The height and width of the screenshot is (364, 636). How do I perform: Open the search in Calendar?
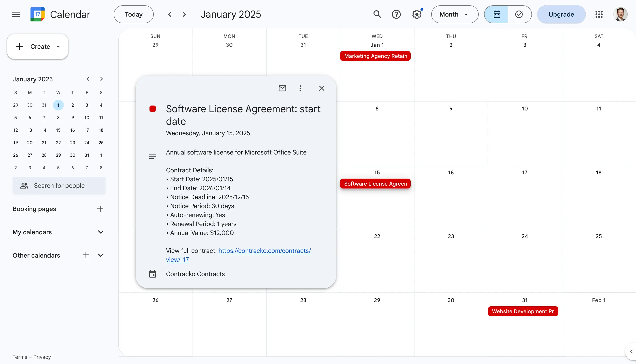coord(377,14)
